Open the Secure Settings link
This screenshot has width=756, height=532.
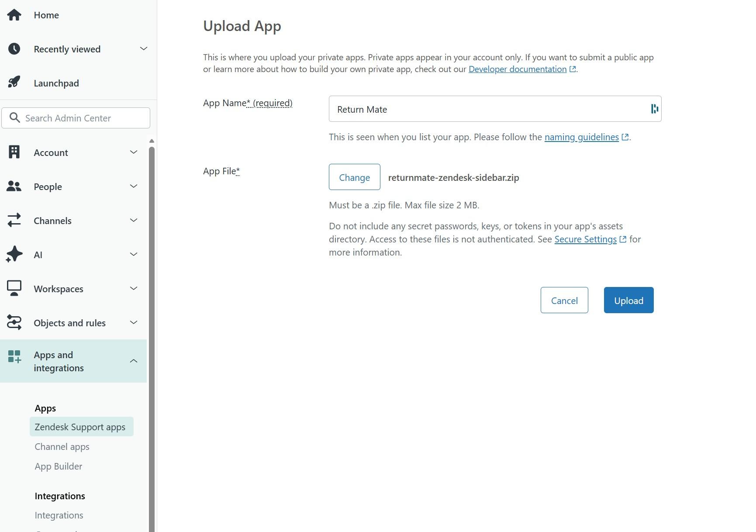pos(585,239)
